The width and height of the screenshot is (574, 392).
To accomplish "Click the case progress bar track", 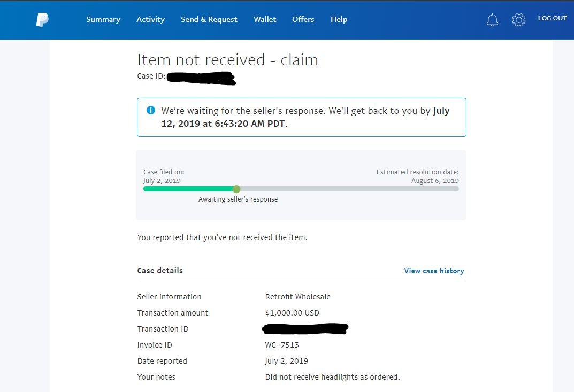I will pyautogui.click(x=301, y=189).
